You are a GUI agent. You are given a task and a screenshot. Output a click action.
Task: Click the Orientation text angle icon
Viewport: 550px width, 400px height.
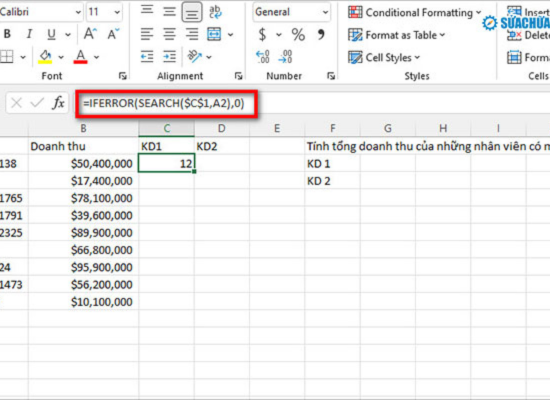tap(194, 56)
